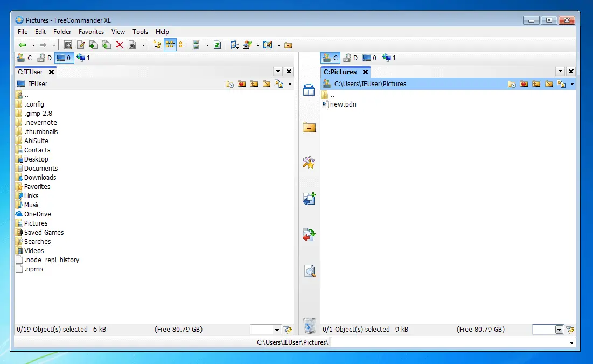
Task: Switch to detailed list view mode
Action: coord(183,45)
